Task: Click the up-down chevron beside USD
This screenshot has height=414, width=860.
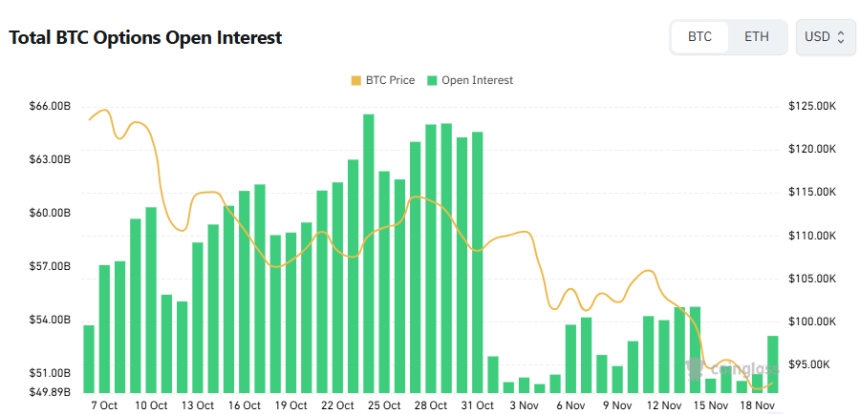Action: [x=841, y=37]
